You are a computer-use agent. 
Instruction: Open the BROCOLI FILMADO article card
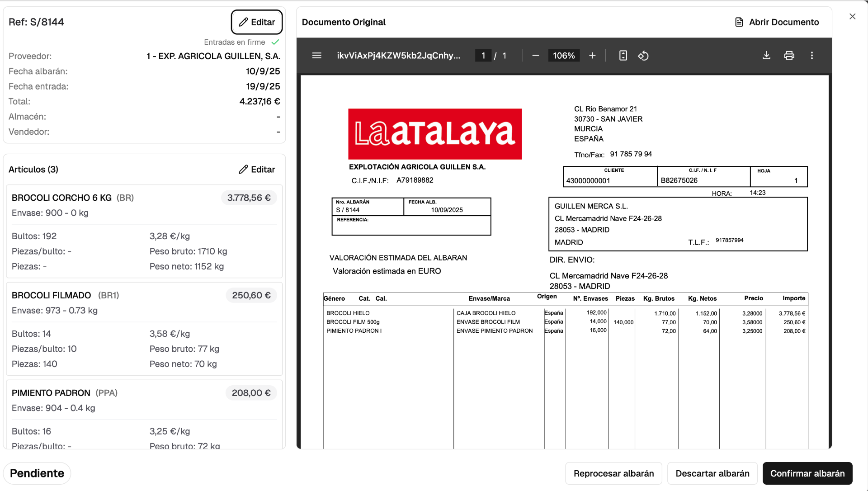144,329
